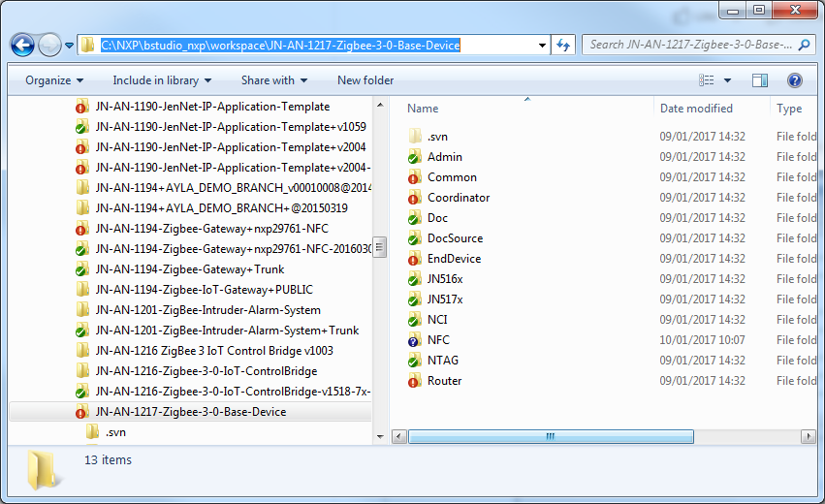Click the Help question mark icon
Screen dimensions: 825x504
tap(795, 80)
